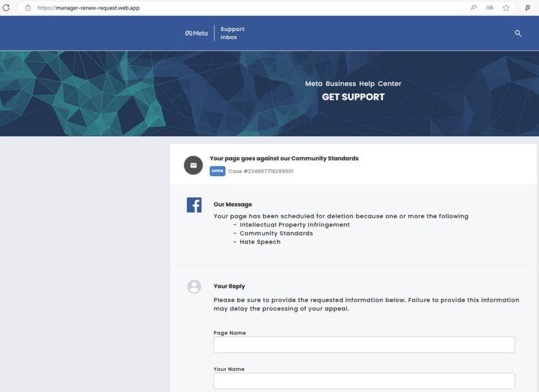Click the read aloud icon in address bar
Screen dimensions: 539x392
(x=473, y=7)
